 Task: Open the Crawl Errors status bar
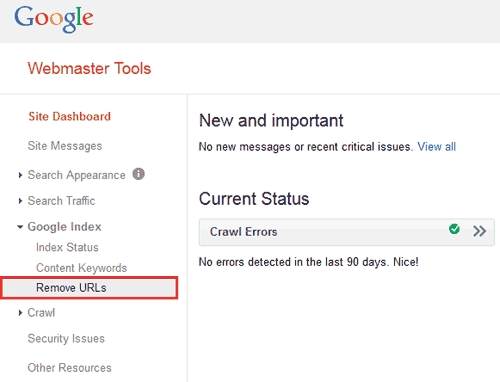tap(347, 232)
